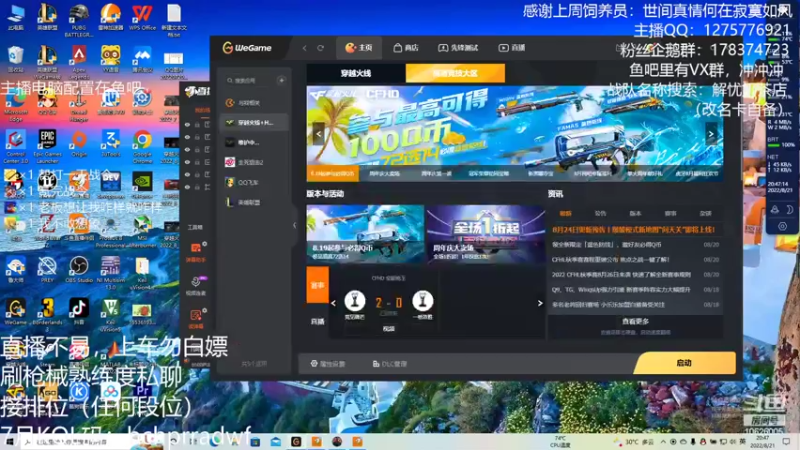
Task: Select QQ飞车 in the game sidebar
Action: click(x=255, y=182)
